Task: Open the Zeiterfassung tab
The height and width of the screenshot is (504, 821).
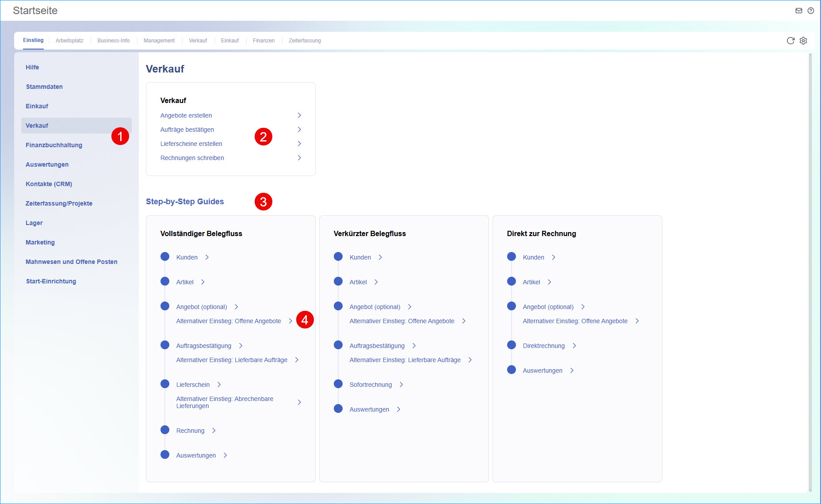Action: pyautogui.click(x=305, y=41)
